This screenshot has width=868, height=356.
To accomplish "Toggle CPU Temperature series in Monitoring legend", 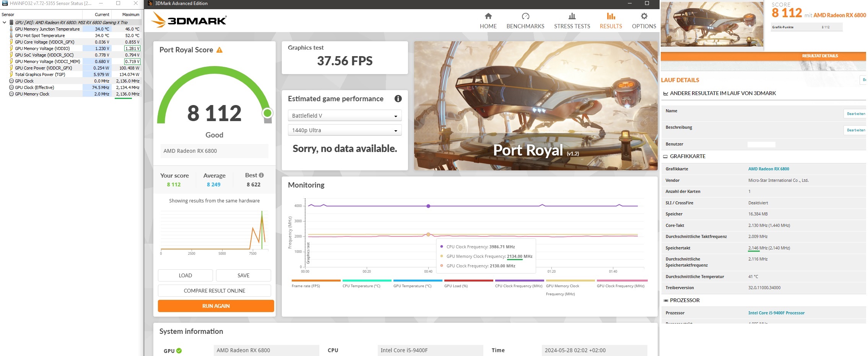I will tap(367, 284).
